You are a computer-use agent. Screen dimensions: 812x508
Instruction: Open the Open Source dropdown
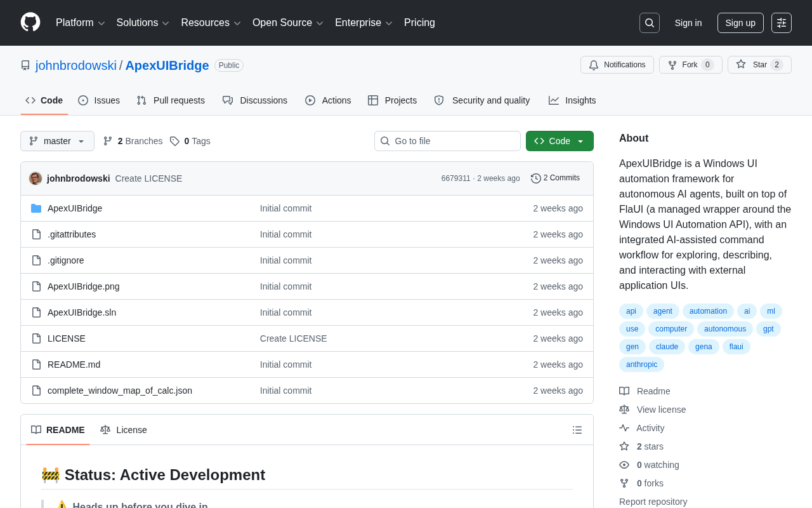click(x=288, y=23)
